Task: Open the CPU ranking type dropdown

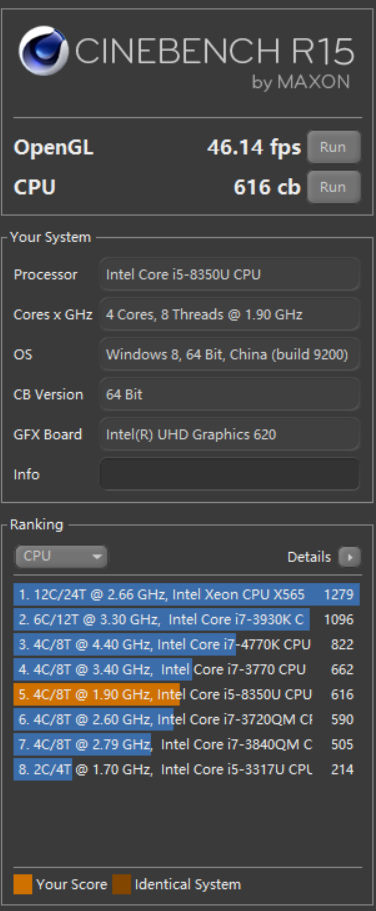Action: 61,557
